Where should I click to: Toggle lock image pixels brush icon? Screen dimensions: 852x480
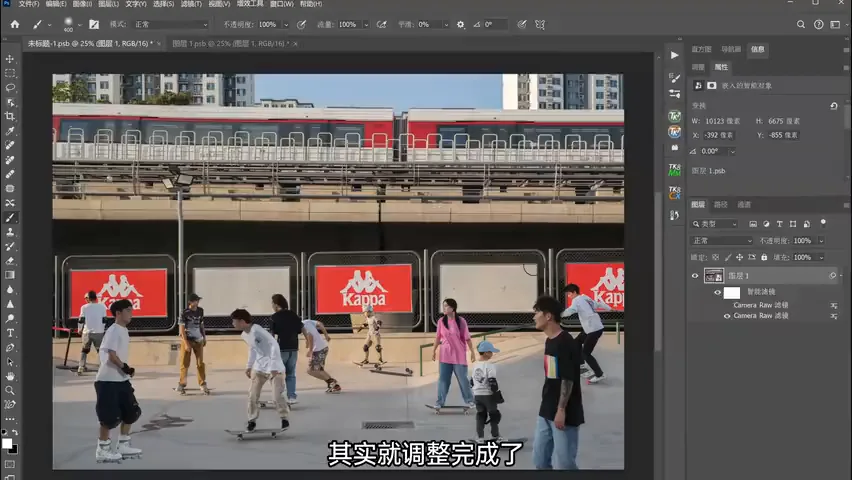click(728, 257)
